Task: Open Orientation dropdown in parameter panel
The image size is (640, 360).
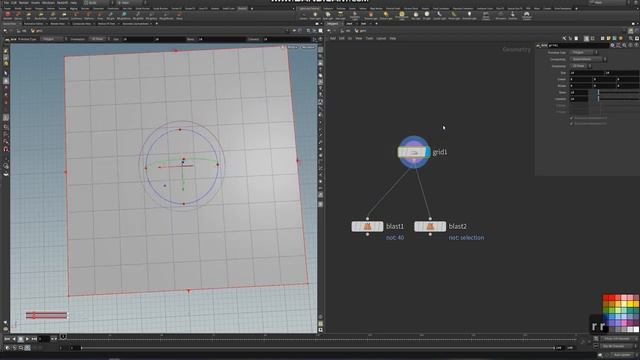Action: (581, 66)
